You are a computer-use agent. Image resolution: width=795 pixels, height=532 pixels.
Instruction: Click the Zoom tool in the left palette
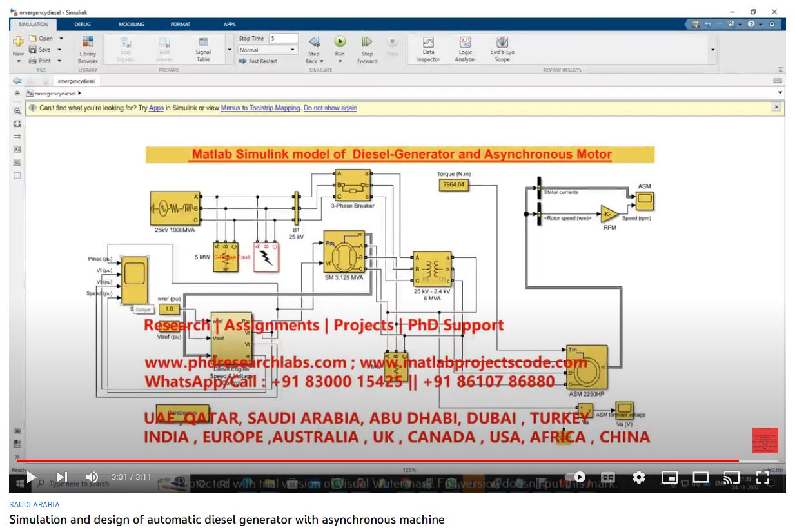tap(17, 111)
